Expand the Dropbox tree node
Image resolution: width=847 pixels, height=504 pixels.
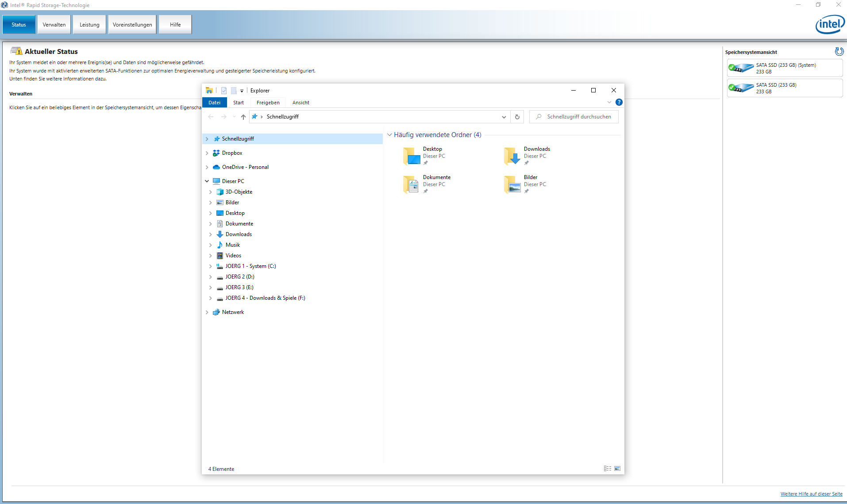207,153
